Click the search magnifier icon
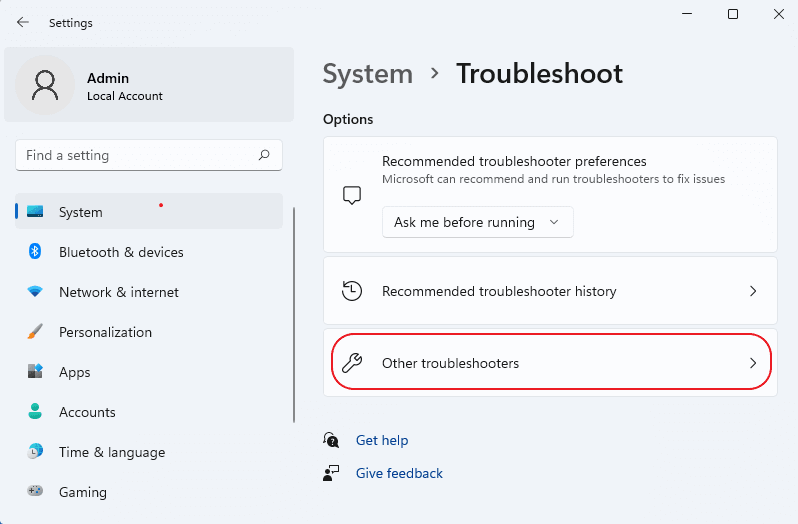 pyautogui.click(x=264, y=155)
